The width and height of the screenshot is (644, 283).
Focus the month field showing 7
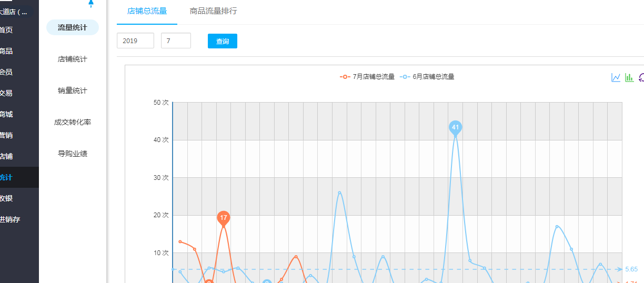(x=176, y=41)
